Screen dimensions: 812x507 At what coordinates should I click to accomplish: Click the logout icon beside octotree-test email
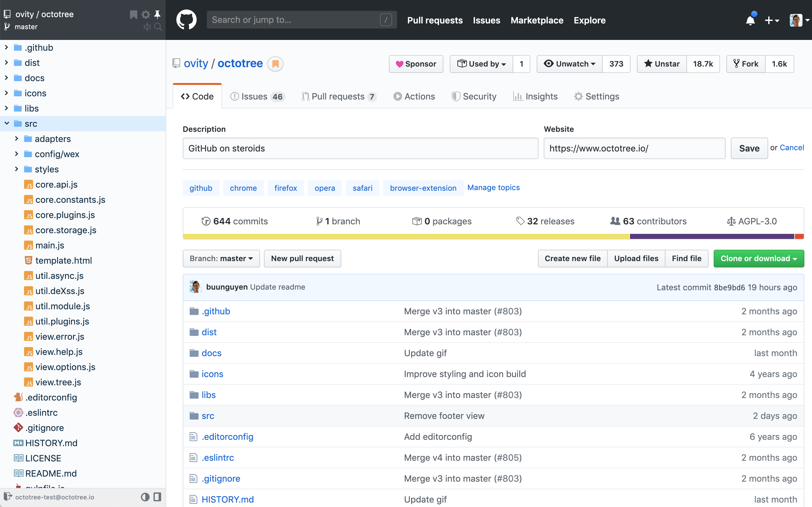[x=8, y=497]
